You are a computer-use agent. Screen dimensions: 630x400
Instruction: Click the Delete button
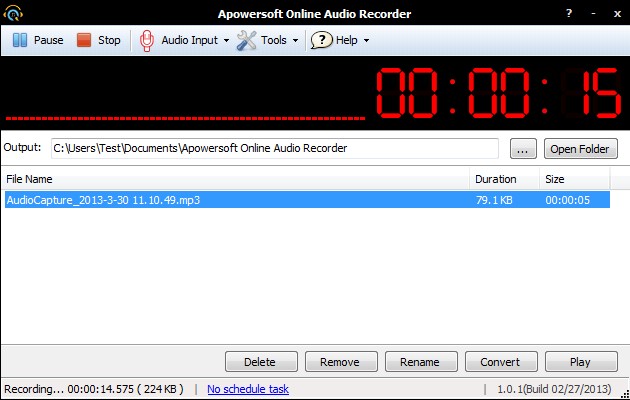261,361
